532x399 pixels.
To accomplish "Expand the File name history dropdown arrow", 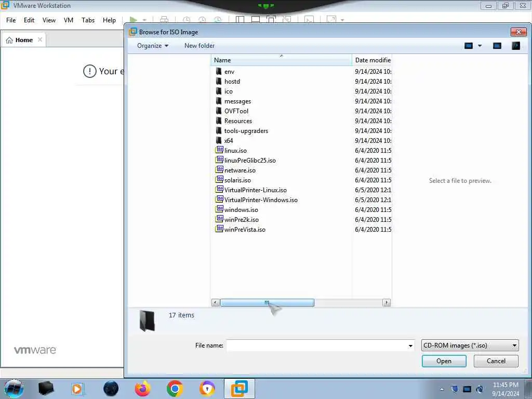I will pyautogui.click(x=410, y=345).
